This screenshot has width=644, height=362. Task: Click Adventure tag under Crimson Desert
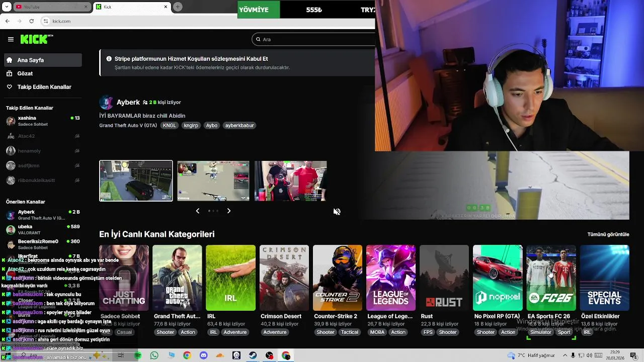pos(275,332)
